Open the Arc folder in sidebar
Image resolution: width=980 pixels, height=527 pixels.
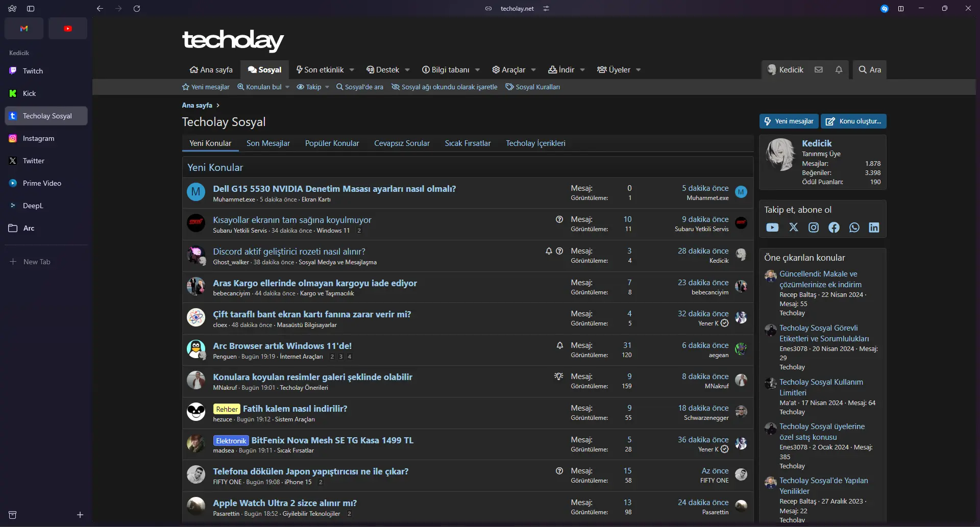click(46, 228)
